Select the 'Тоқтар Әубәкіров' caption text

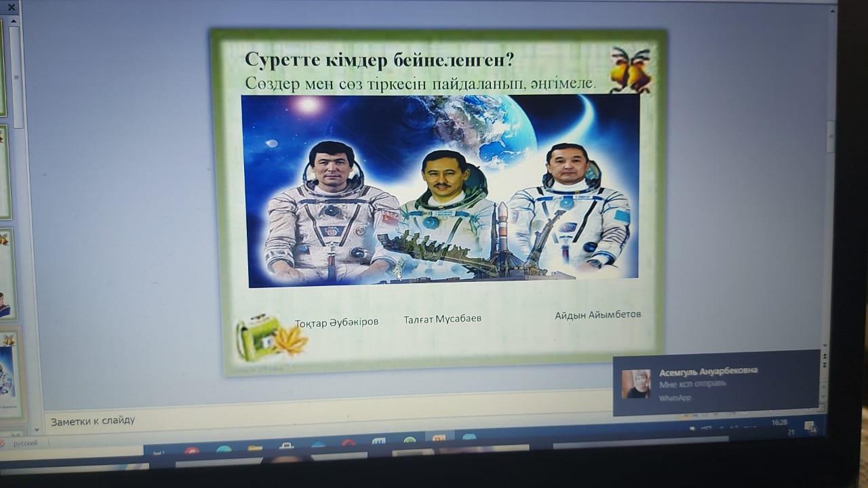point(336,322)
